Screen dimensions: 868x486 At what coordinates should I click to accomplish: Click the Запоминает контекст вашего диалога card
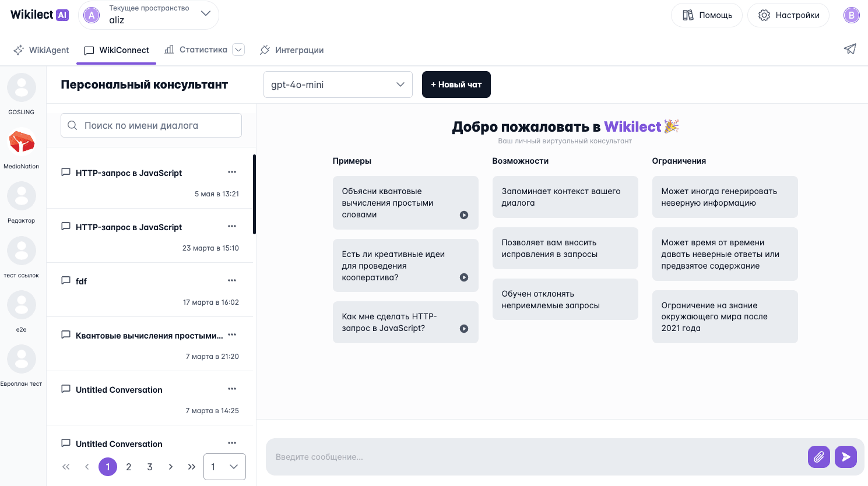(565, 197)
